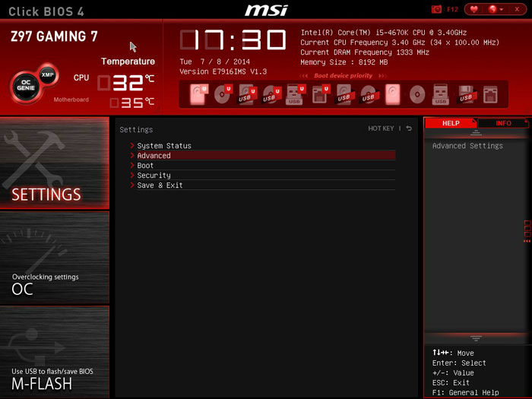Click the Click BIOS 4 title
Viewport: 532px width, 399px height.
coord(46,11)
